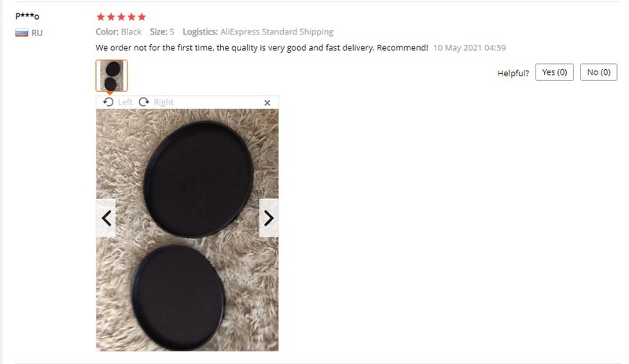
Task: Click the first red rating star
Action: point(101,17)
